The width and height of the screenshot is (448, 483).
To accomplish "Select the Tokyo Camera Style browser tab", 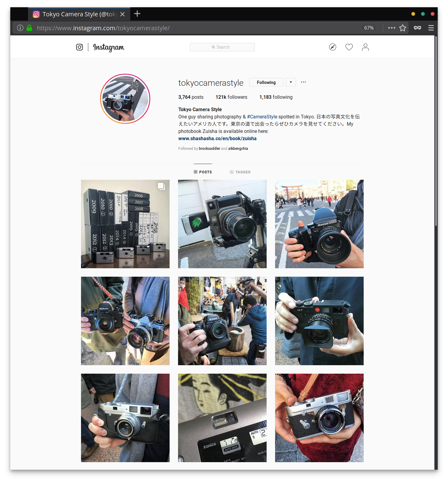I will click(x=79, y=14).
